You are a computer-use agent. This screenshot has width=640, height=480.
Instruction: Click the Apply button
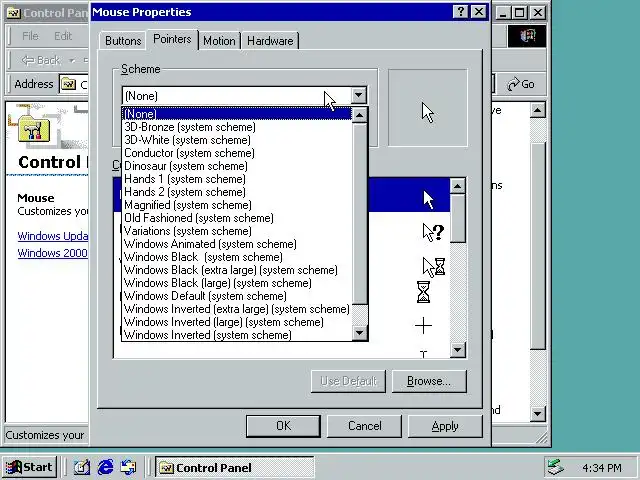click(445, 426)
